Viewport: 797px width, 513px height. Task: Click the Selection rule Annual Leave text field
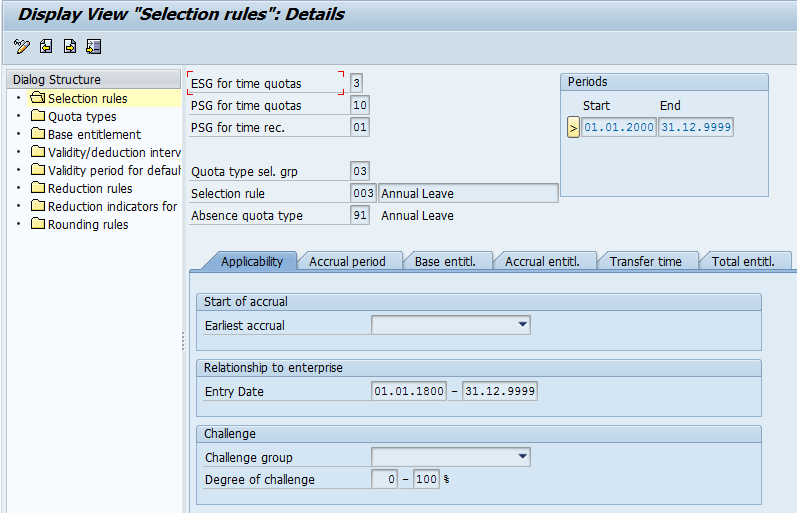(467, 194)
